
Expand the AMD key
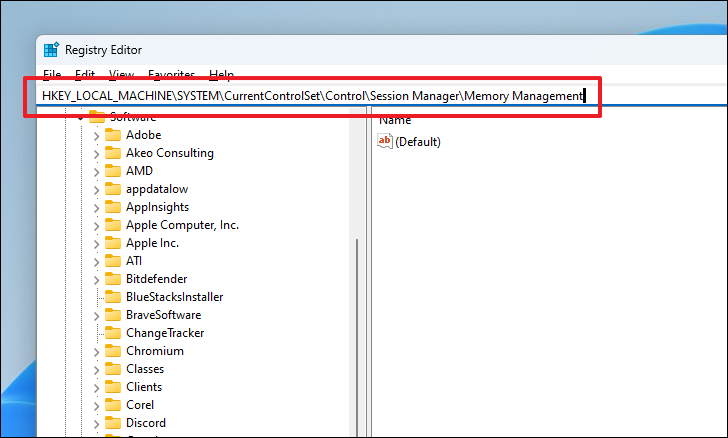point(96,172)
